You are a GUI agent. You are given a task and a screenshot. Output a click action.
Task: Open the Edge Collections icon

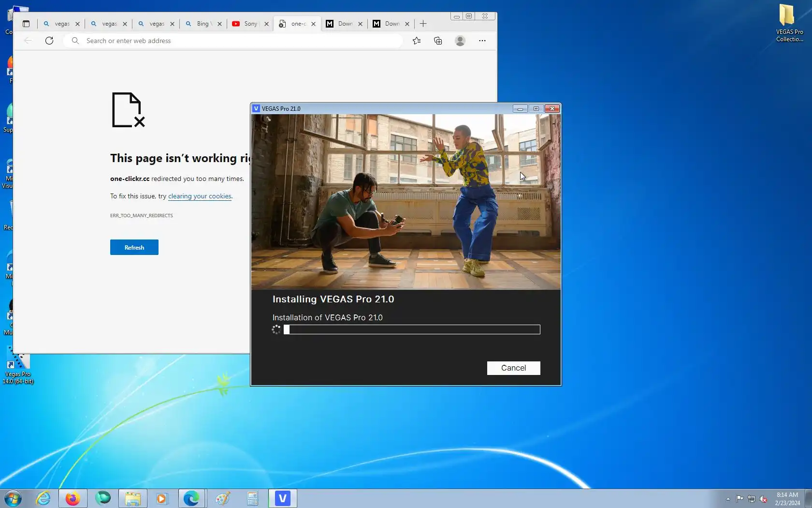point(438,41)
